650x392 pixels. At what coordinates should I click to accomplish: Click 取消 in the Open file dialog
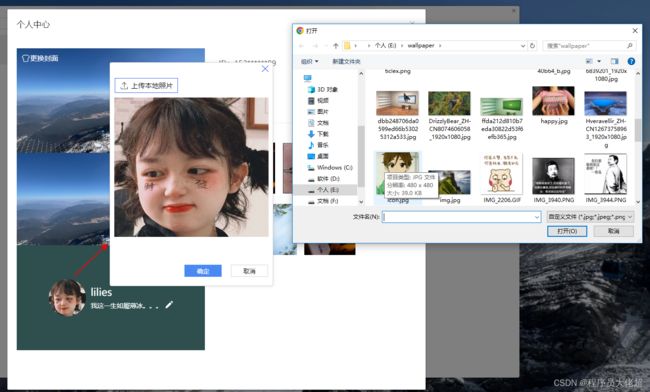coord(614,231)
